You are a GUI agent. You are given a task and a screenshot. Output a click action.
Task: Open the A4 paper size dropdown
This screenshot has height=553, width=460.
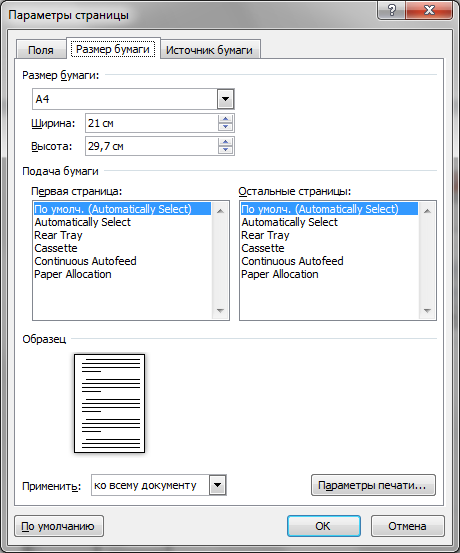pyautogui.click(x=225, y=99)
